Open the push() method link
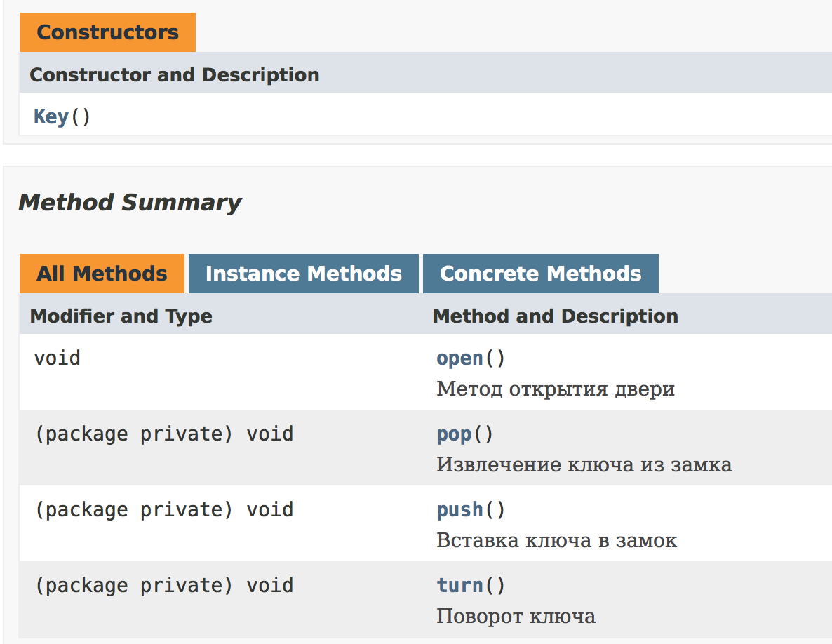832x644 pixels. (x=459, y=510)
